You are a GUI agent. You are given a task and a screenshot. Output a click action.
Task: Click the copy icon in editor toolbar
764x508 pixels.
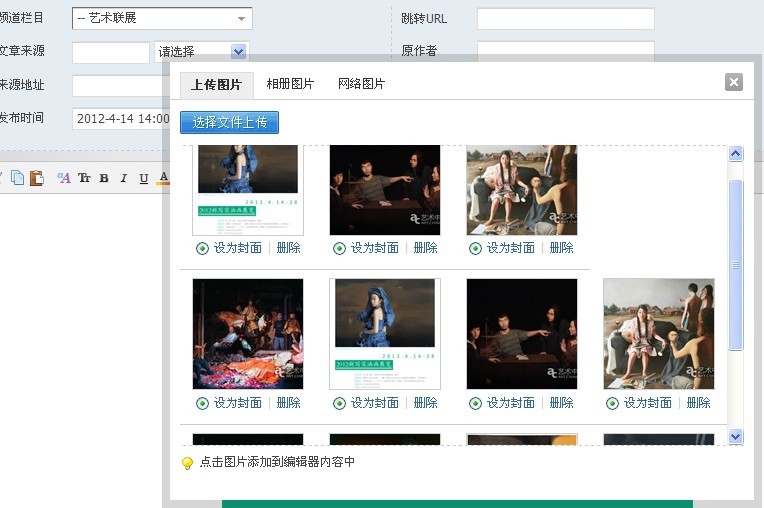pyautogui.click(x=18, y=178)
